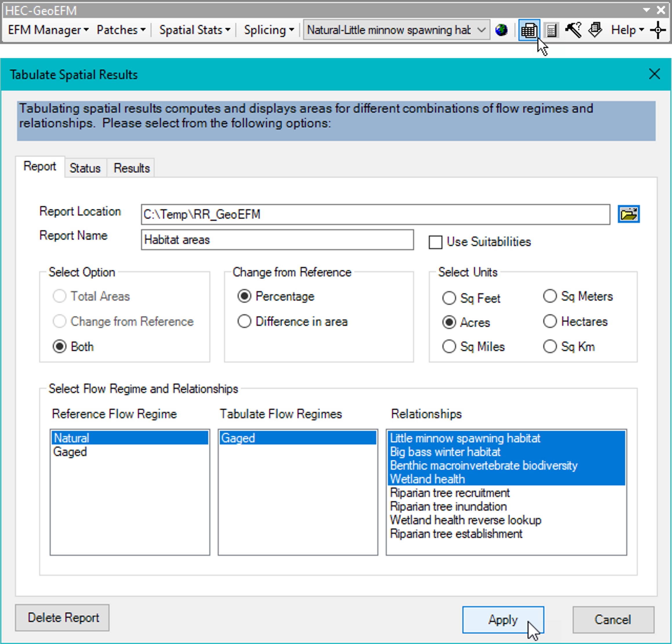The image size is (672, 644).
Task: Switch to the Results tab
Action: pos(131,168)
